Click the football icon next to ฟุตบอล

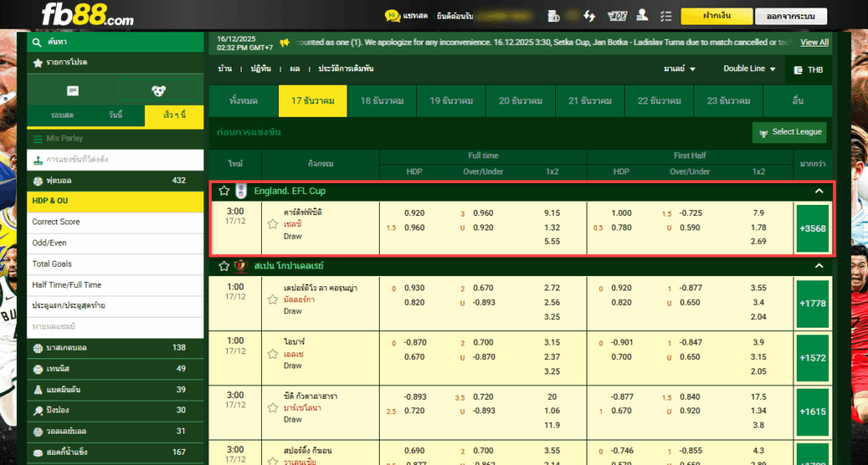click(37, 180)
